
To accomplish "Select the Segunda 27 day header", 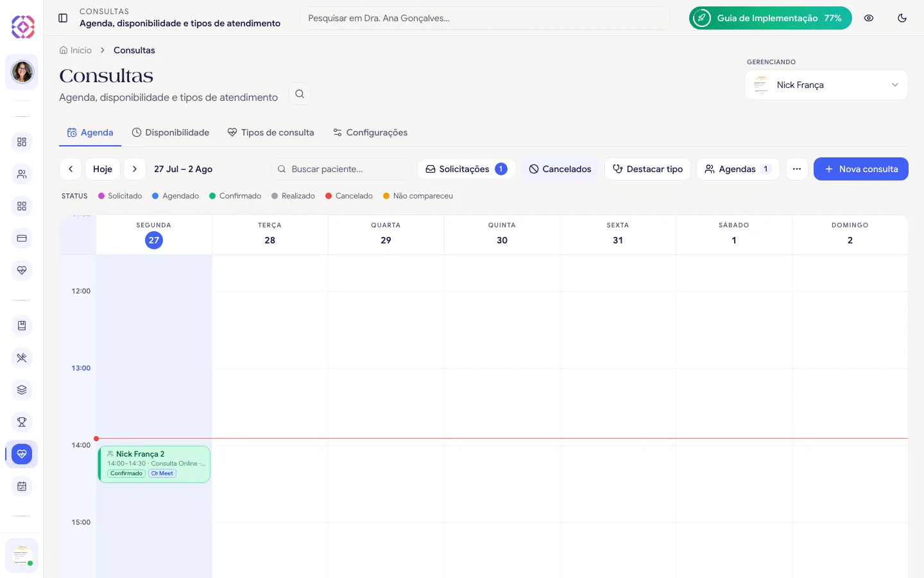I will (154, 235).
